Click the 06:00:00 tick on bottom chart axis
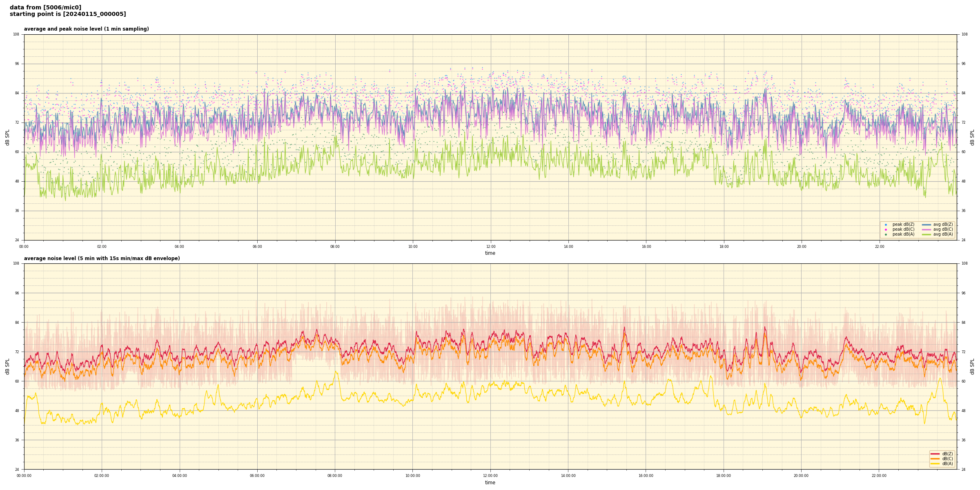The height and width of the screenshot is (490, 980). tap(257, 476)
